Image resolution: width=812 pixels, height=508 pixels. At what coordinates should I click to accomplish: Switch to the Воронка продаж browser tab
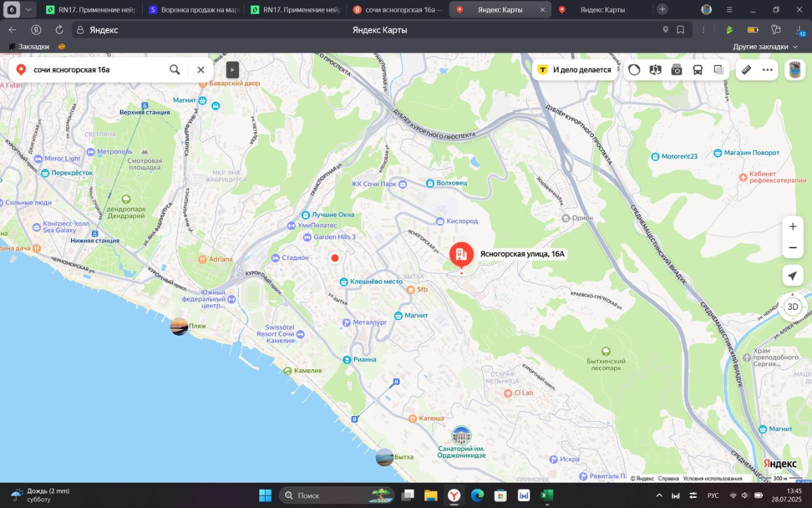193,10
